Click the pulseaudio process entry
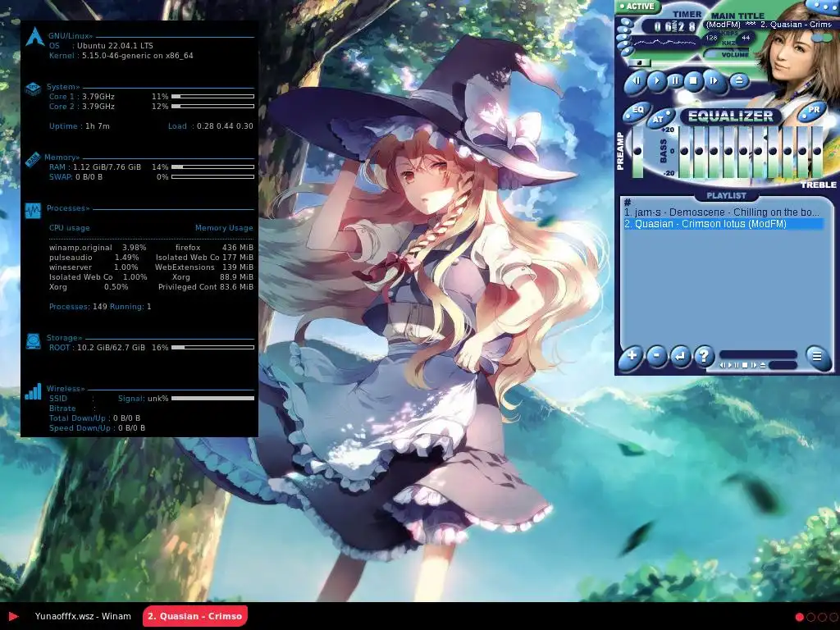The height and width of the screenshot is (630, 840). pyautogui.click(x=94, y=258)
